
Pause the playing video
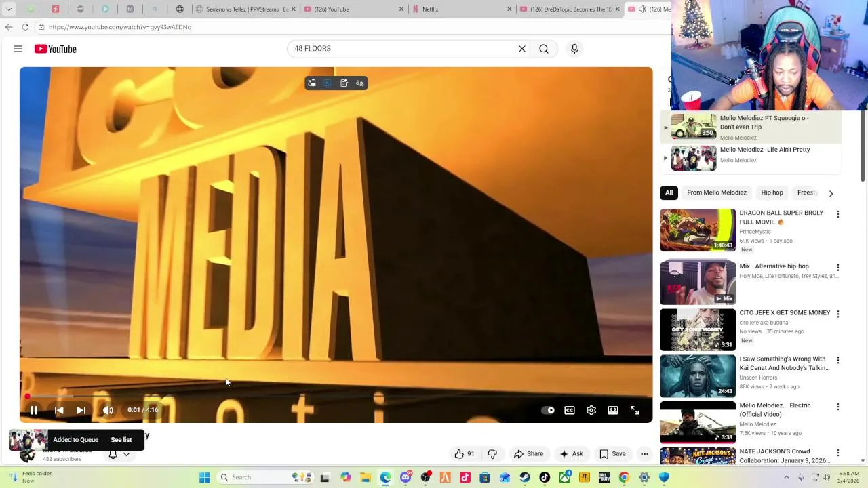coord(34,410)
